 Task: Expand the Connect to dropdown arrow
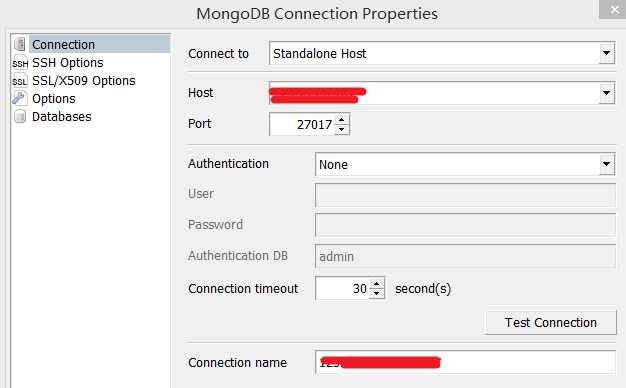pos(606,53)
